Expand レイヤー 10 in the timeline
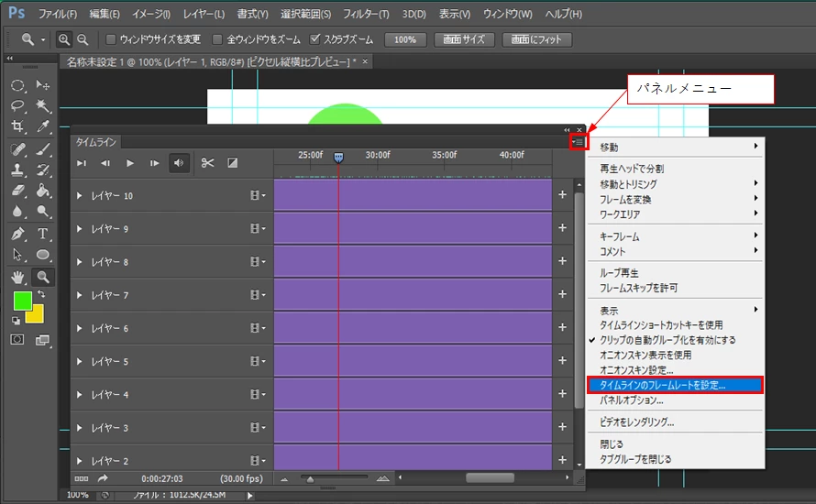The width and height of the screenshot is (816, 504). click(79, 195)
